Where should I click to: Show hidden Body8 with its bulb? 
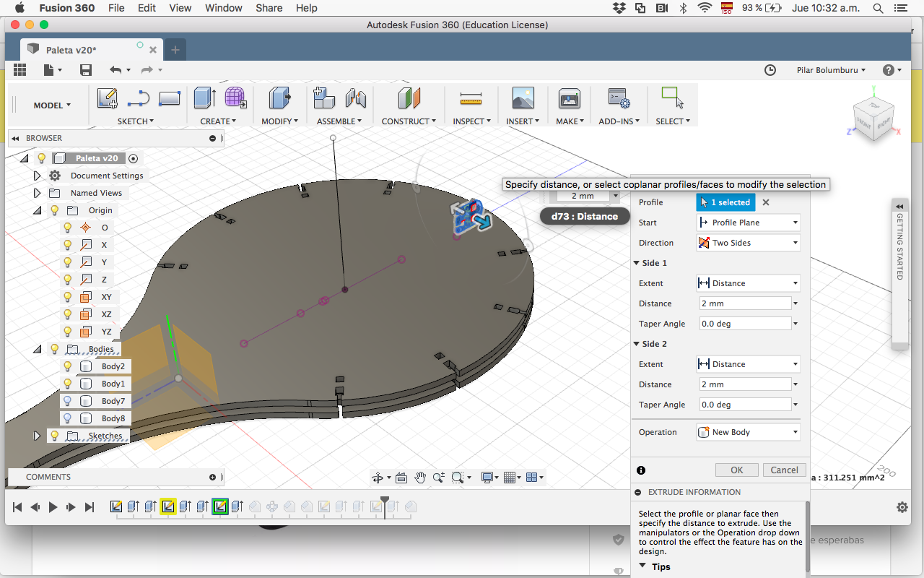pyautogui.click(x=68, y=418)
